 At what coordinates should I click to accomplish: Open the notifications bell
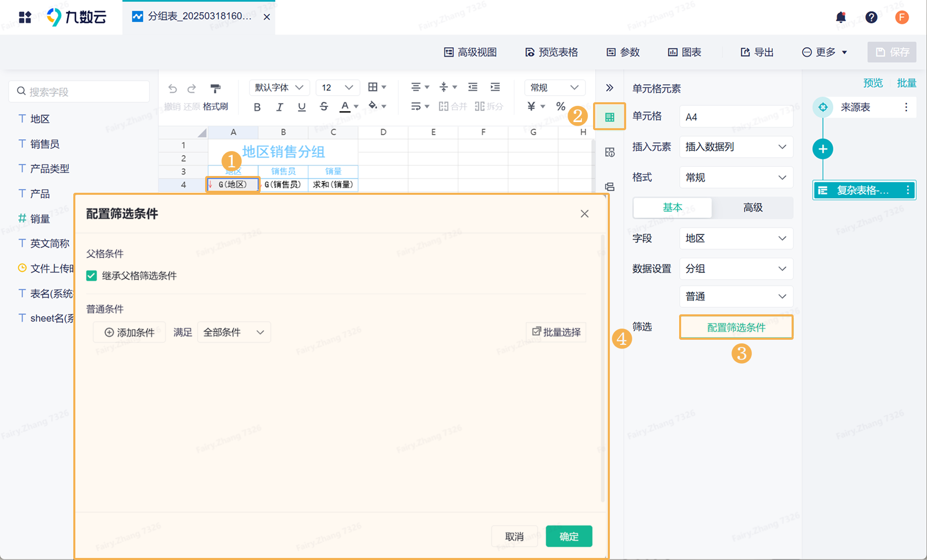(841, 17)
